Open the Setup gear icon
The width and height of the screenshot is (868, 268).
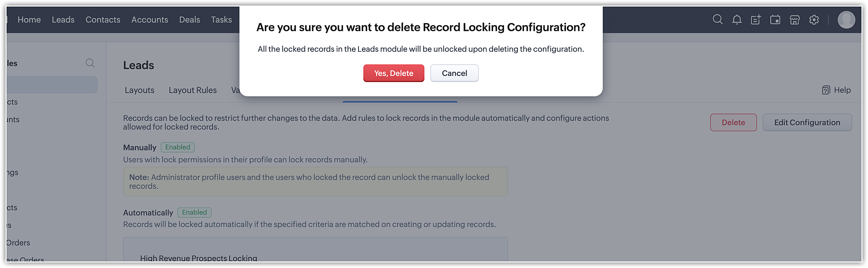(814, 20)
